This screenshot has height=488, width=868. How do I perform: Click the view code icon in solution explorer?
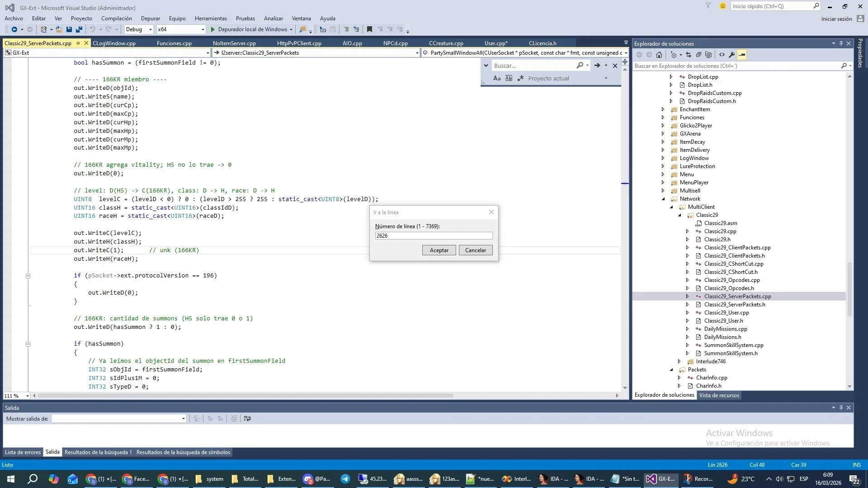(722, 55)
